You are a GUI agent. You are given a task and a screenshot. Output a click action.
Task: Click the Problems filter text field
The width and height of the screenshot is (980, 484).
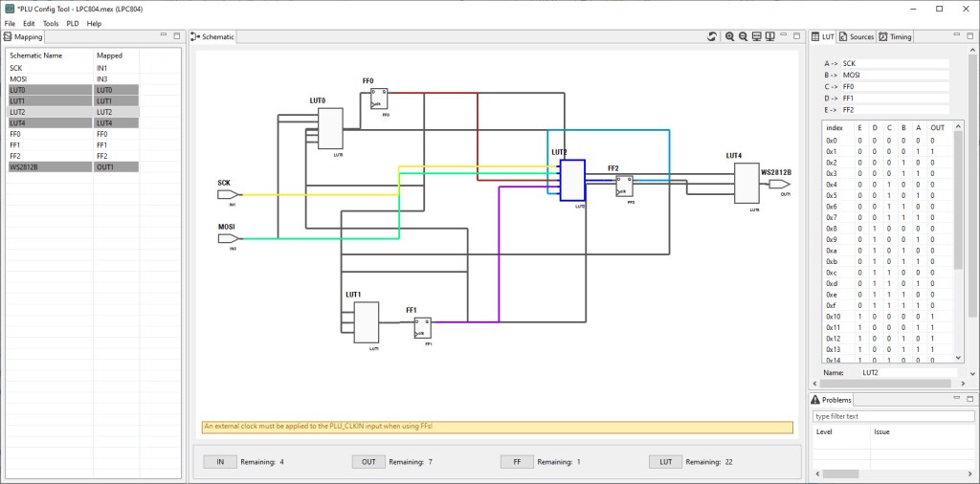tap(892, 416)
